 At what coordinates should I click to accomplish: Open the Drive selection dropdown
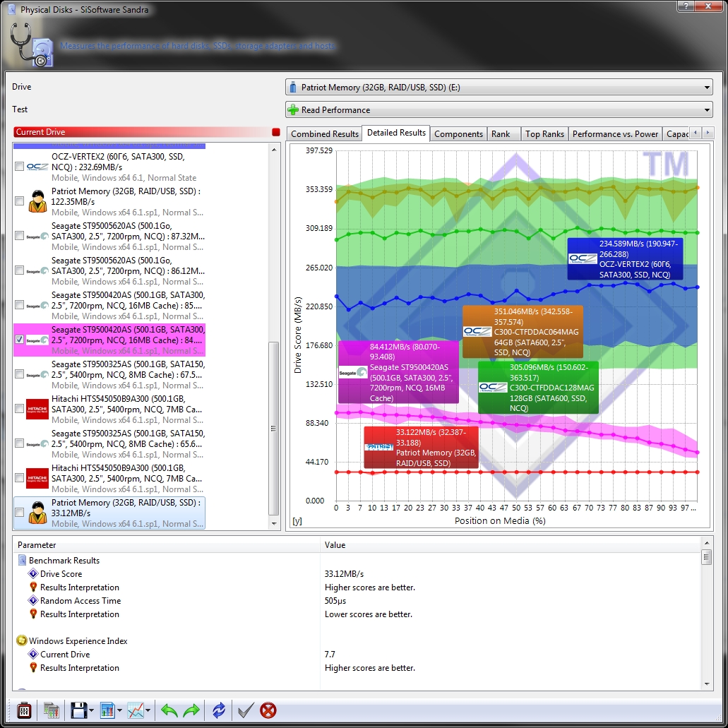pos(499,88)
